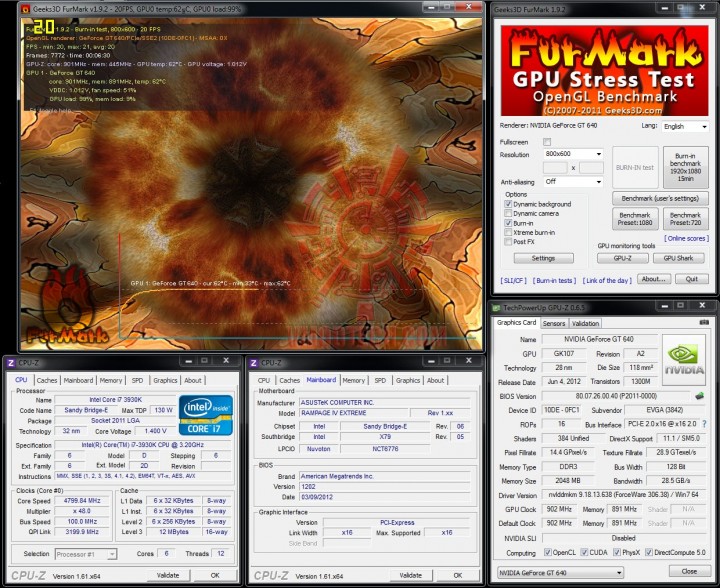
Task: Open the Link of the day
Action: (607, 280)
